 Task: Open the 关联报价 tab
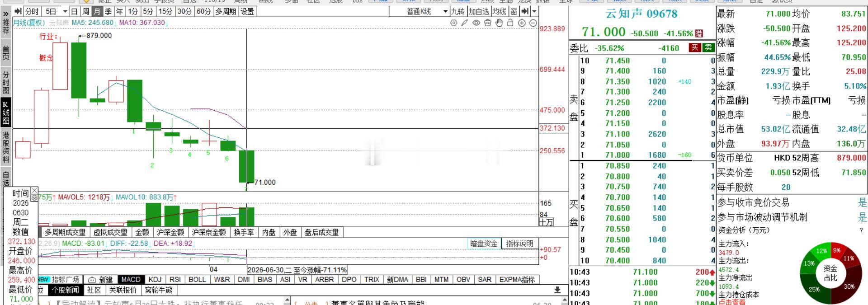pos(123,290)
